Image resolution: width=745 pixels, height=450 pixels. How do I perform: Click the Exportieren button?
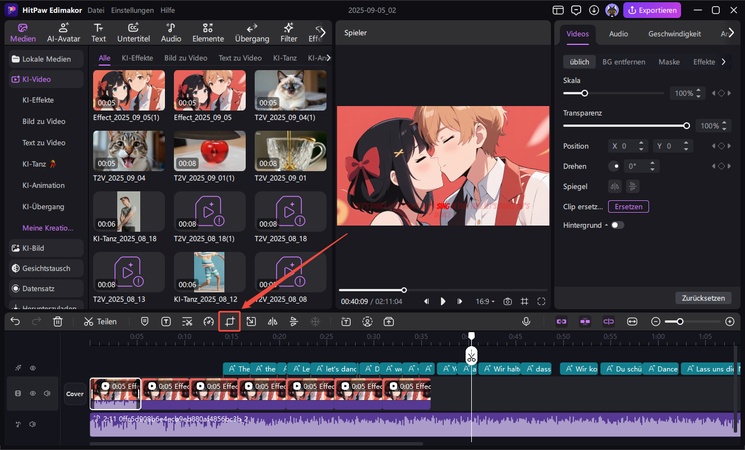coord(652,10)
